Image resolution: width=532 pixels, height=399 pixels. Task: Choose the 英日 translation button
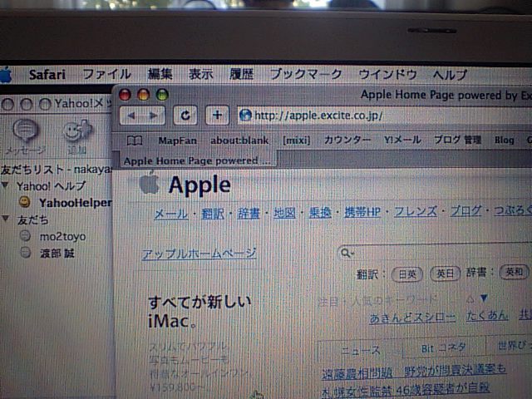point(445,273)
